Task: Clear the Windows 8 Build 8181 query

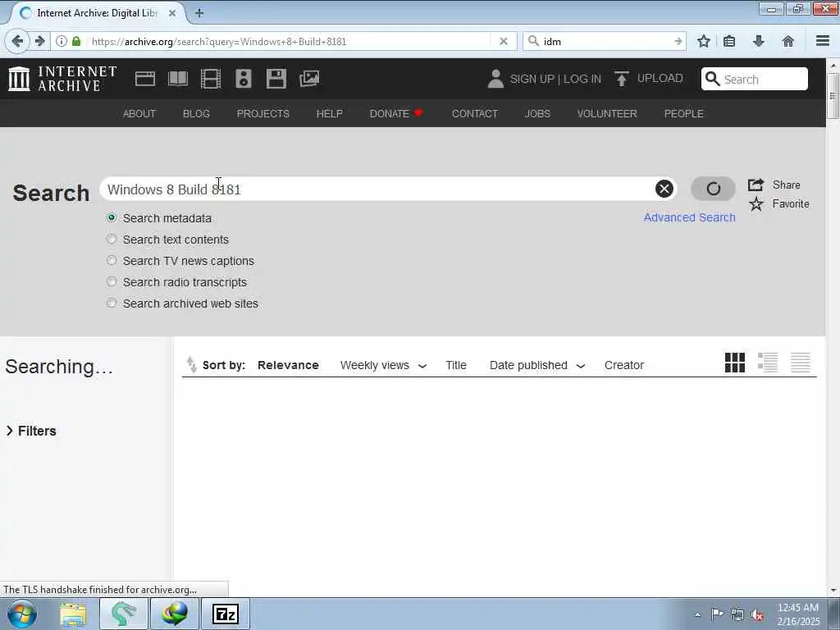Action: [x=664, y=189]
